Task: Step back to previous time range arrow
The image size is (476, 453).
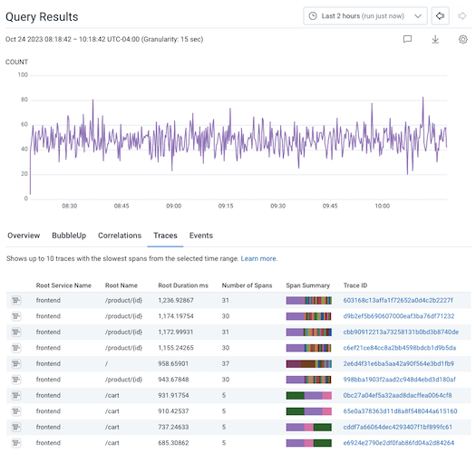Action: pos(440,15)
